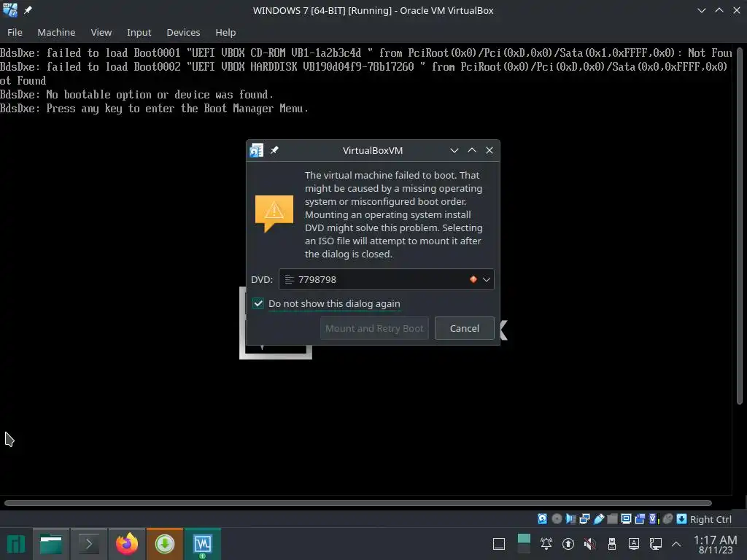Open the system updates tray icon
747x560 pixels.
click(x=568, y=543)
